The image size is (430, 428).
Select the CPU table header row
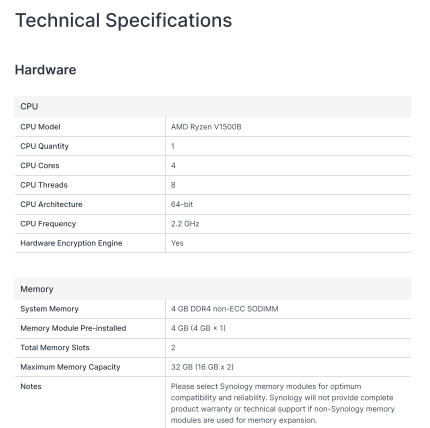coord(212,107)
